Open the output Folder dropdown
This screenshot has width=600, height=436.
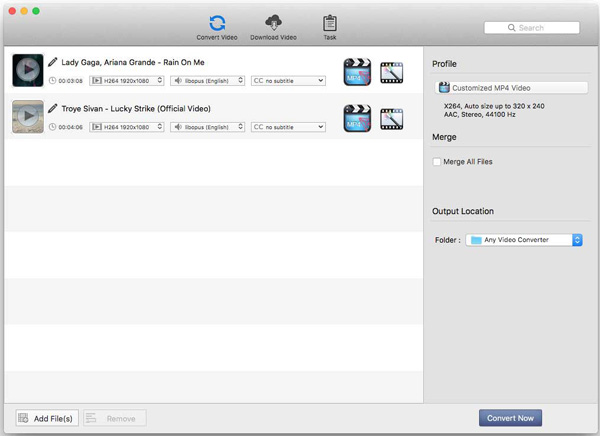click(524, 240)
